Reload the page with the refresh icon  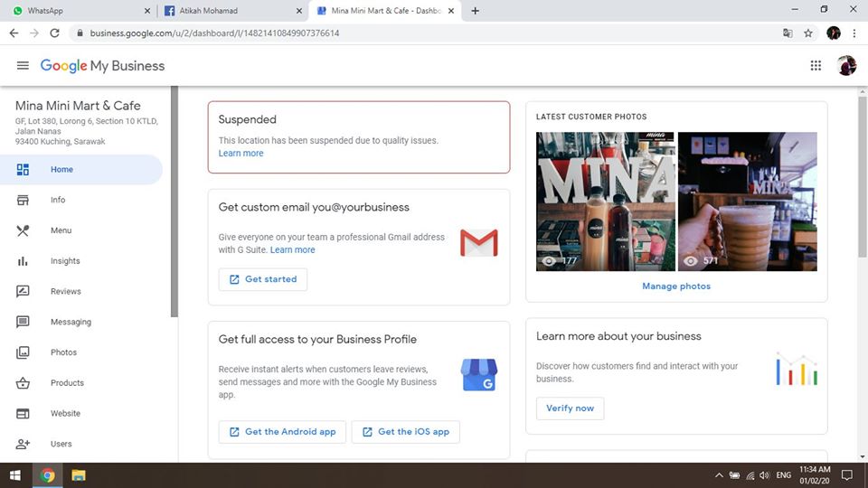(54, 33)
